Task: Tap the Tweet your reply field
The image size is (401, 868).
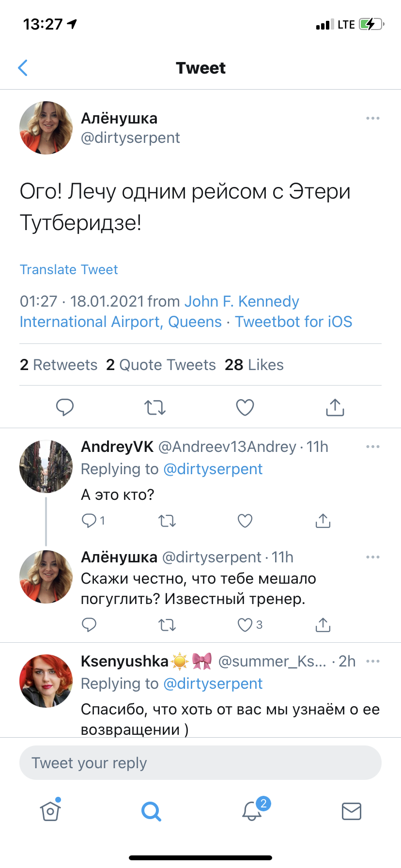Action: [200, 763]
